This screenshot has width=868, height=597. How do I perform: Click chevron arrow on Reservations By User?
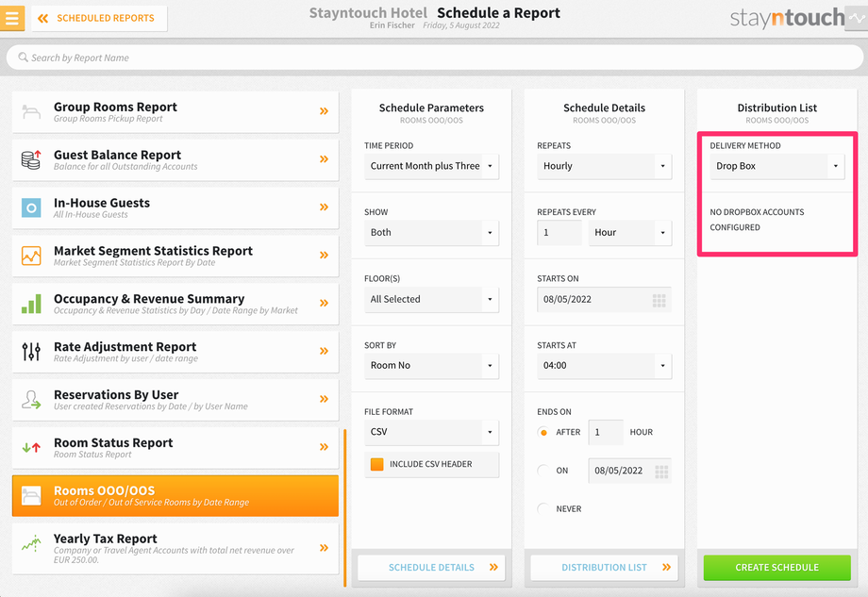click(324, 399)
